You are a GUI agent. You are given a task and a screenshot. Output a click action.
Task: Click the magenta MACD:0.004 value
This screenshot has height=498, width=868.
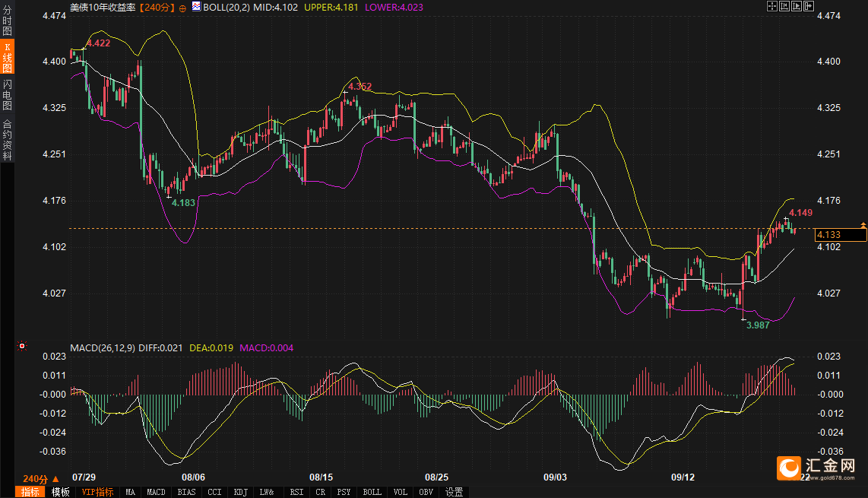[266, 348]
